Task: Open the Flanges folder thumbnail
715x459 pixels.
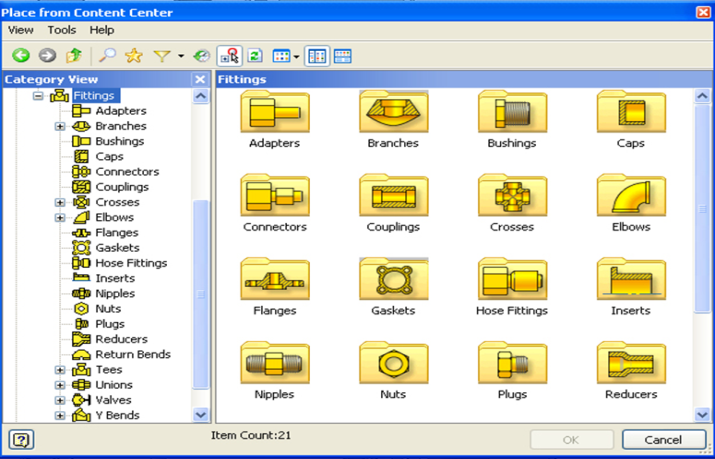Action: click(x=275, y=279)
